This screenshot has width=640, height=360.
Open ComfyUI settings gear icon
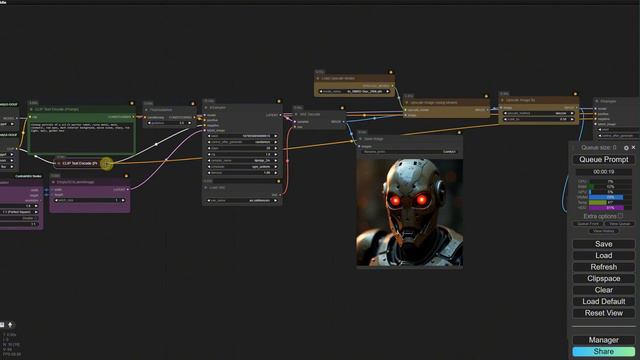point(626,148)
